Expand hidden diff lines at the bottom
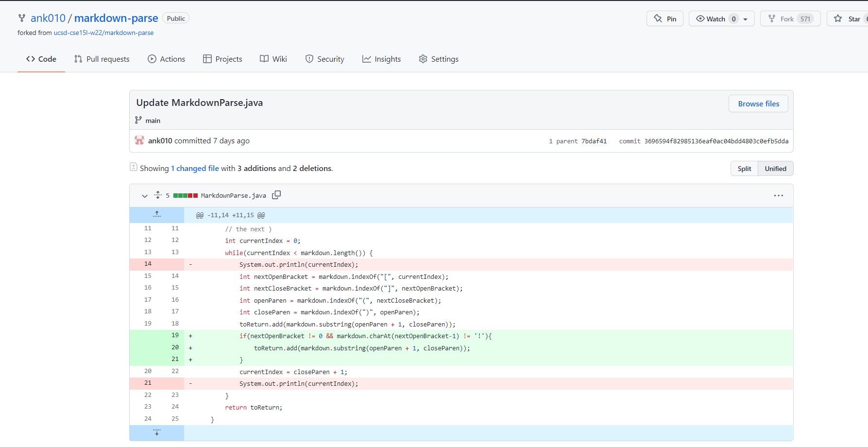The width and height of the screenshot is (868, 447). coord(156,432)
